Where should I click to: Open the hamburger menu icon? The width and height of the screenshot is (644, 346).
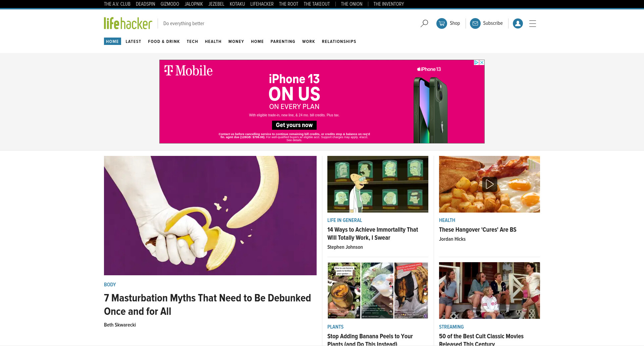[x=533, y=23]
